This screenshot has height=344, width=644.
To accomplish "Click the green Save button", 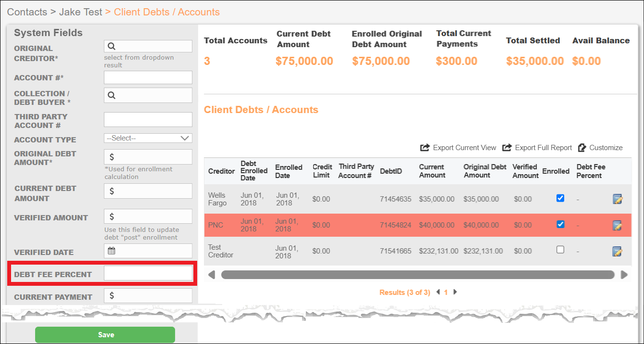I will (105, 335).
